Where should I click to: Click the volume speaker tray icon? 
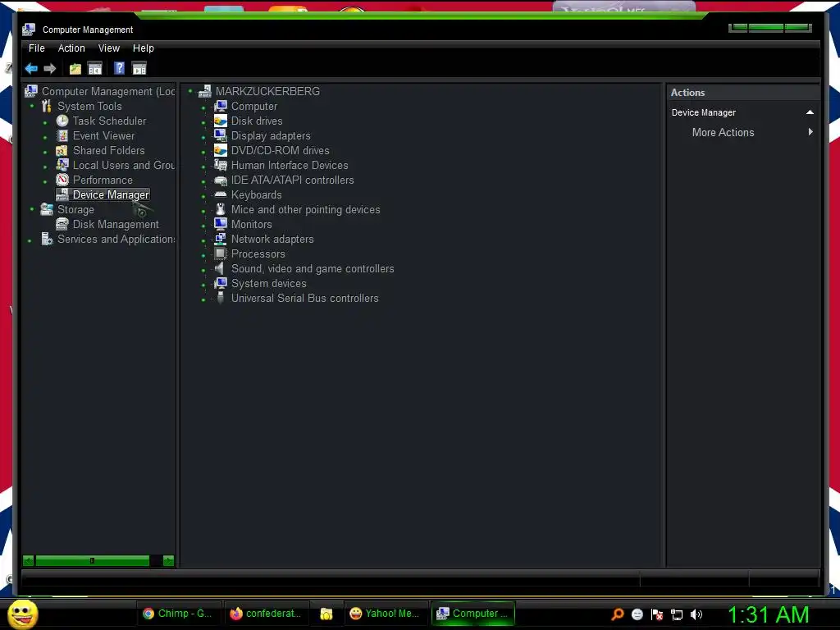click(696, 614)
